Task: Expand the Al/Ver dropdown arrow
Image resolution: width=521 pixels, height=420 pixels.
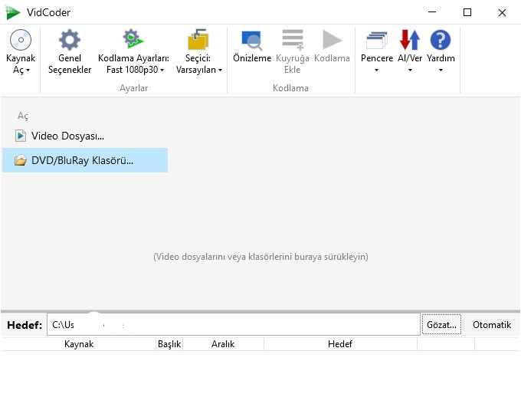Action: (410, 70)
